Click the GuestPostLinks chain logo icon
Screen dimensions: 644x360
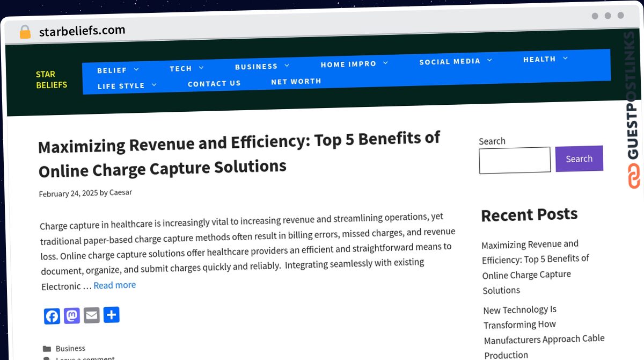pos(634,176)
